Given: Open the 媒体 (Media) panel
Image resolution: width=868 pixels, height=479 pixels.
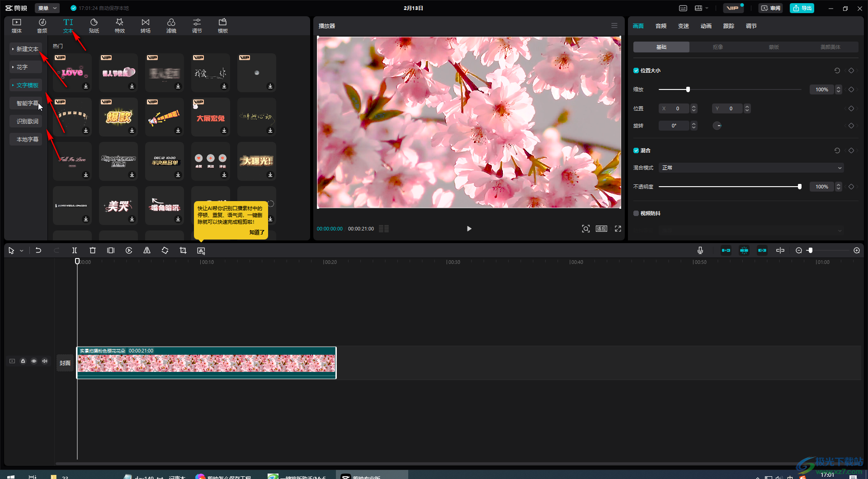Looking at the screenshot, I should (x=17, y=26).
